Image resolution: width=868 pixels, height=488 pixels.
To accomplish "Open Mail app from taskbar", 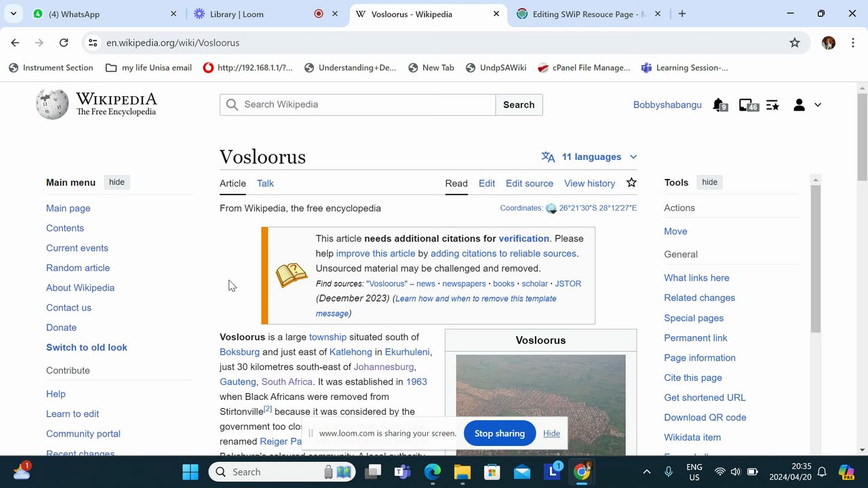I will [522, 472].
